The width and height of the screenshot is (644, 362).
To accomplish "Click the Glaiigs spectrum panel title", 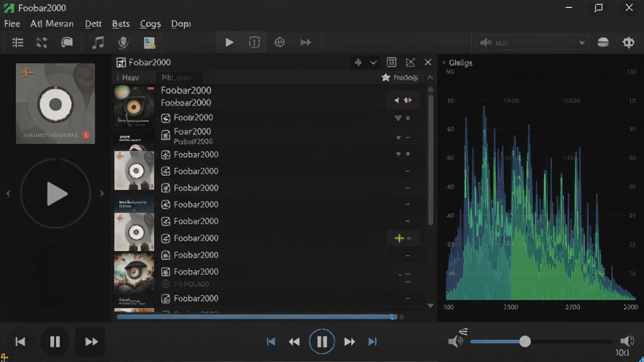I will [460, 63].
